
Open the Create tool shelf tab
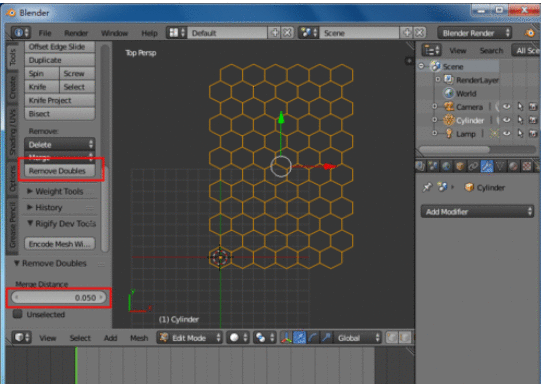point(13,87)
